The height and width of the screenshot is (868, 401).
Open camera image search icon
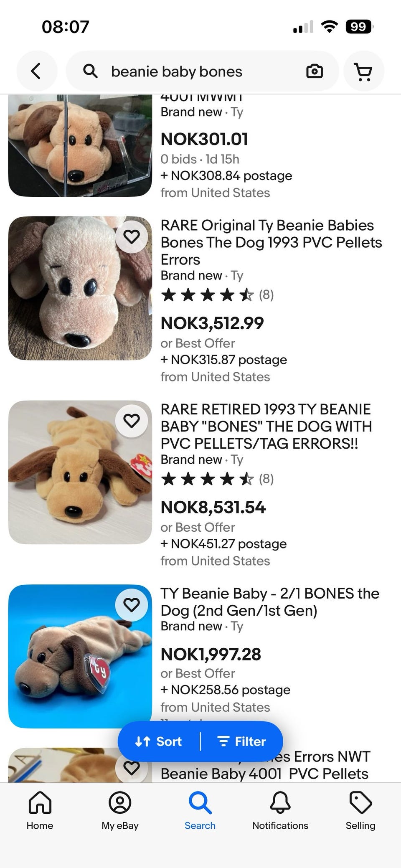click(314, 71)
